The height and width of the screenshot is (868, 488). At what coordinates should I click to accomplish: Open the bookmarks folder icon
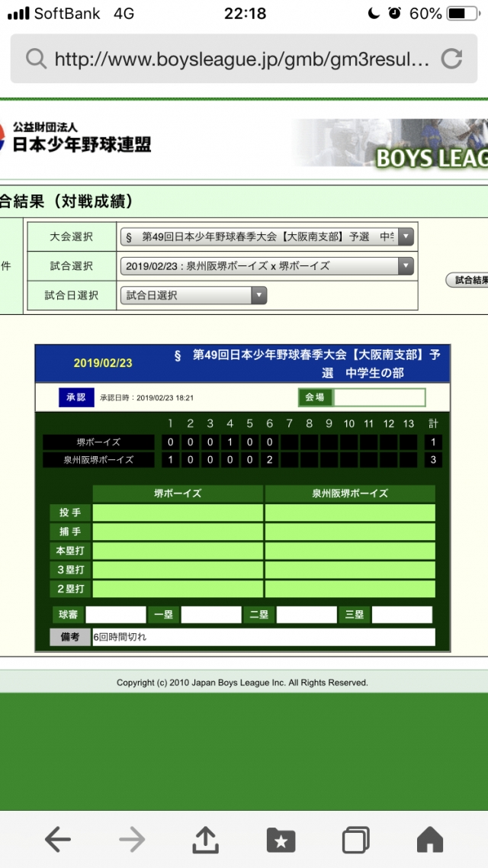(x=281, y=840)
